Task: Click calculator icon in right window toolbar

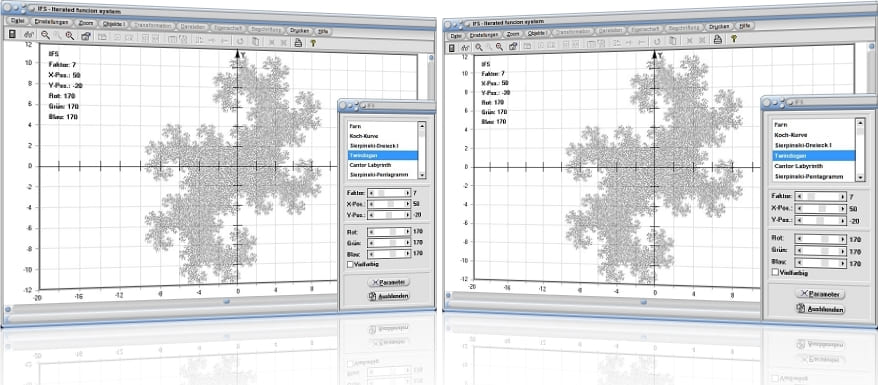Action: pos(451,48)
